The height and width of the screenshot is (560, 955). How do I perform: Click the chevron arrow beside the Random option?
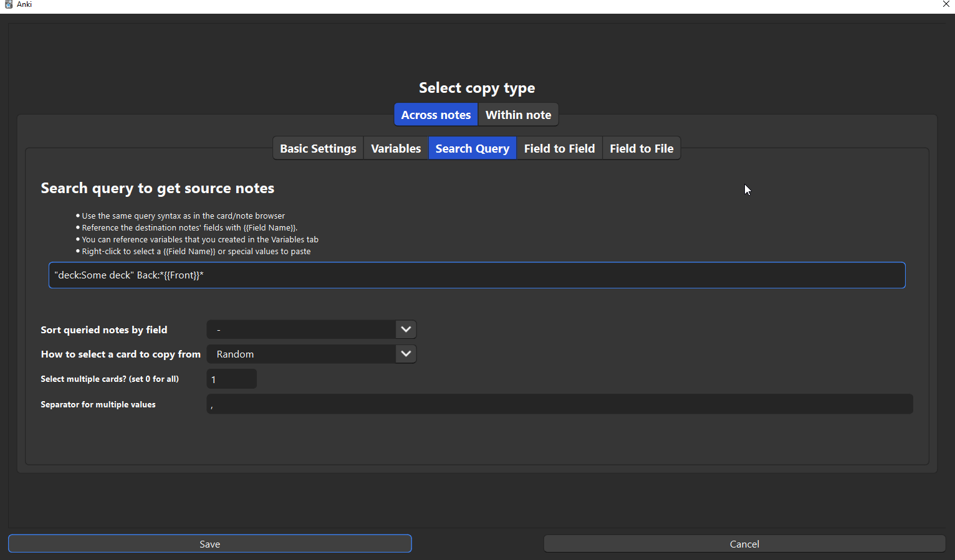click(406, 354)
